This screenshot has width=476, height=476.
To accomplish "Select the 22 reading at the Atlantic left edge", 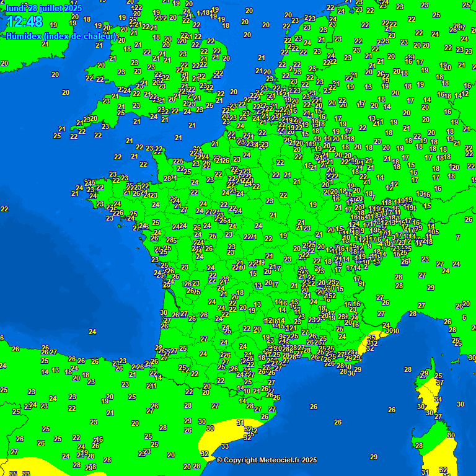I will [x=4, y=209].
